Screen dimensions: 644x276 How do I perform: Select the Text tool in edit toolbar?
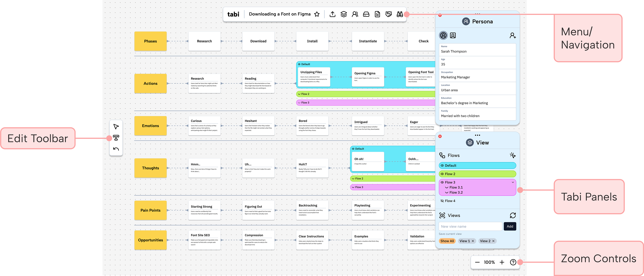[116, 138]
